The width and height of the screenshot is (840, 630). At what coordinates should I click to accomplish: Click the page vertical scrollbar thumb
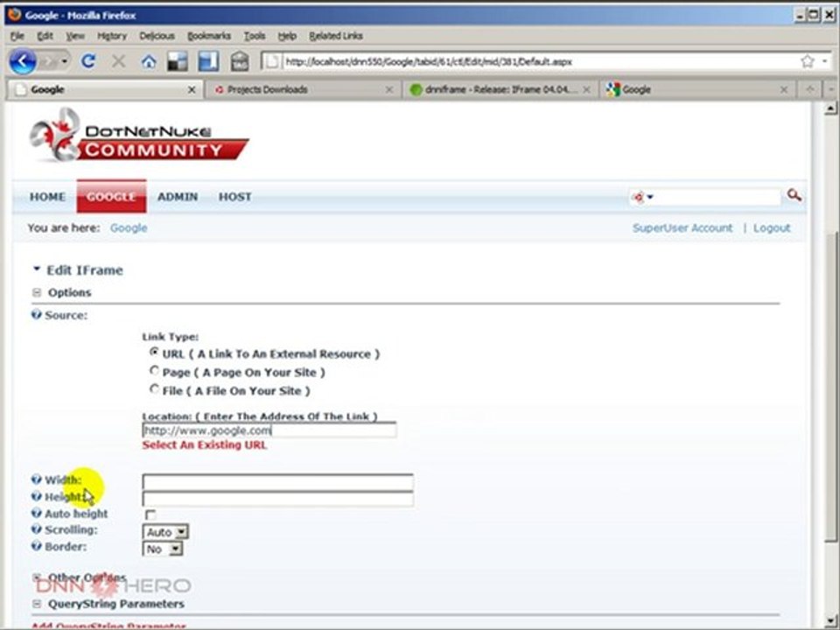point(830,386)
